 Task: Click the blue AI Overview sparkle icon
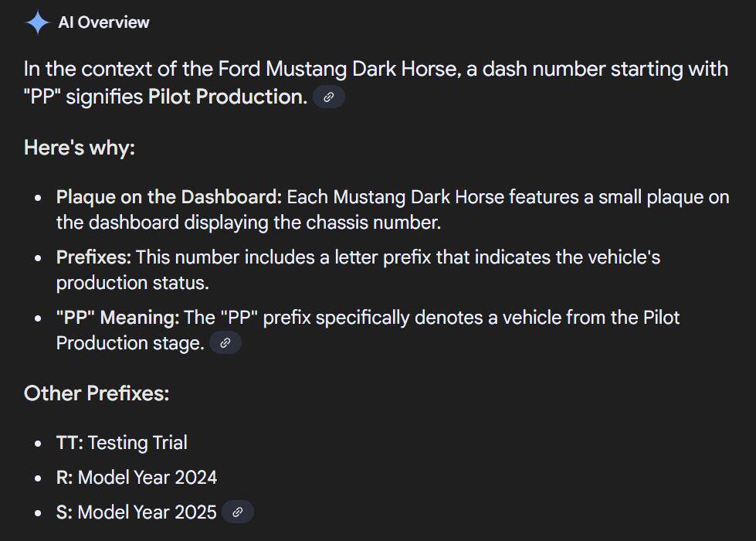[38, 22]
